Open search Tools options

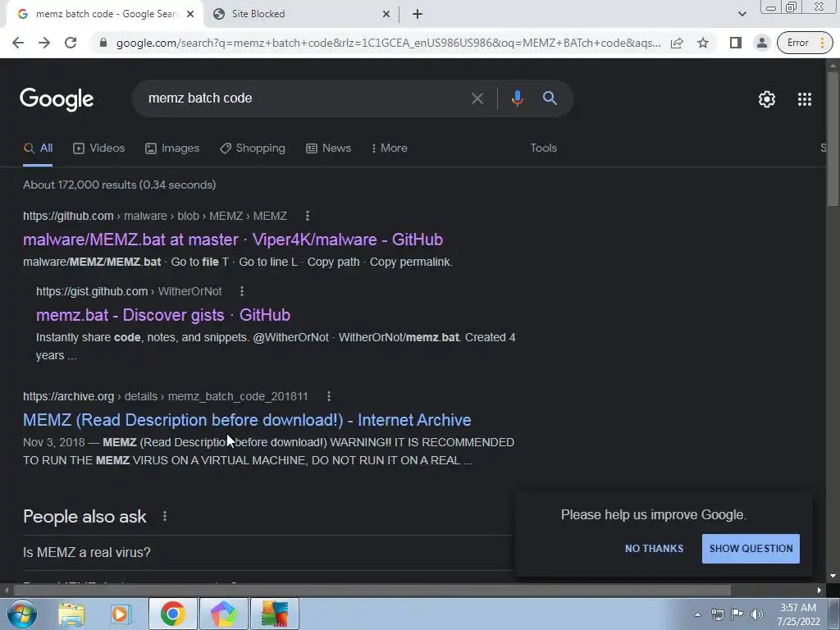point(543,148)
